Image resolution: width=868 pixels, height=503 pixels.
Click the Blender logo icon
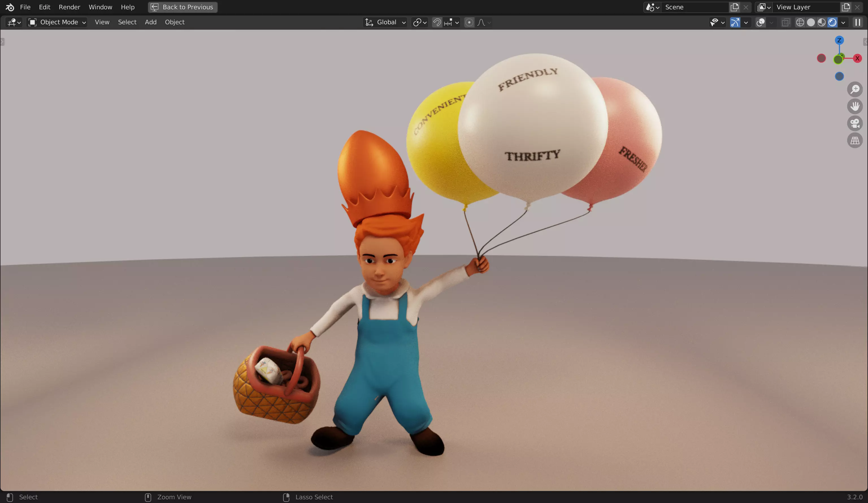(10, 7)
